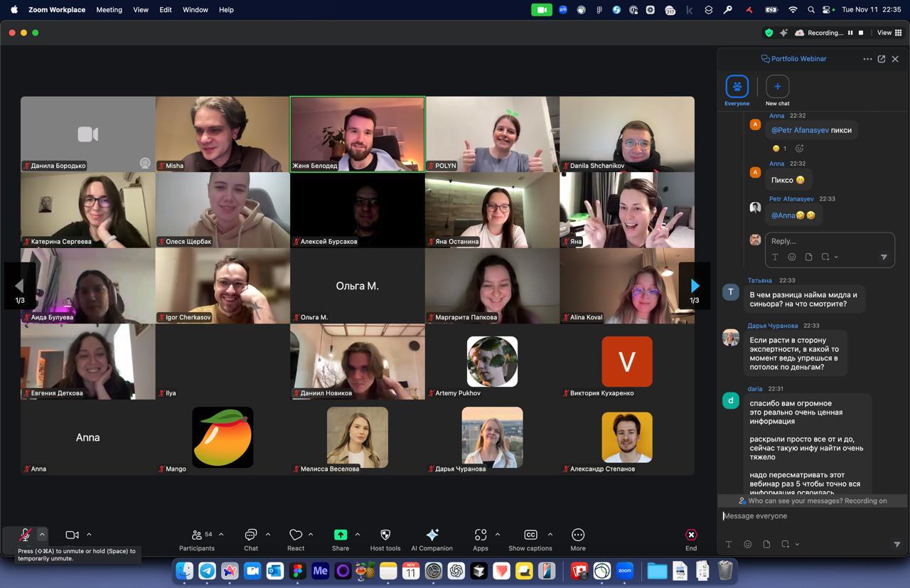Stop the recording

[x=861, y=33]
